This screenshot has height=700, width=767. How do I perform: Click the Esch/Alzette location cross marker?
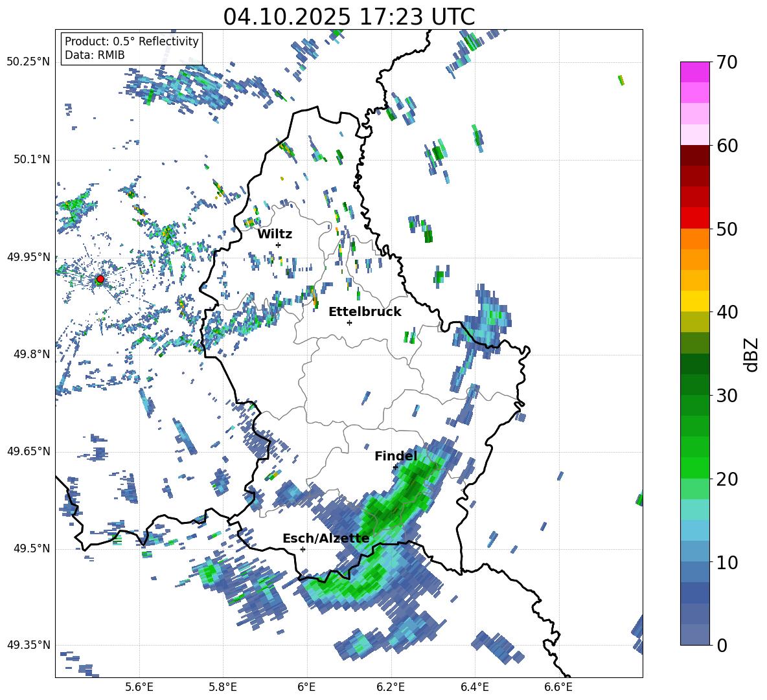coord(303,549)
